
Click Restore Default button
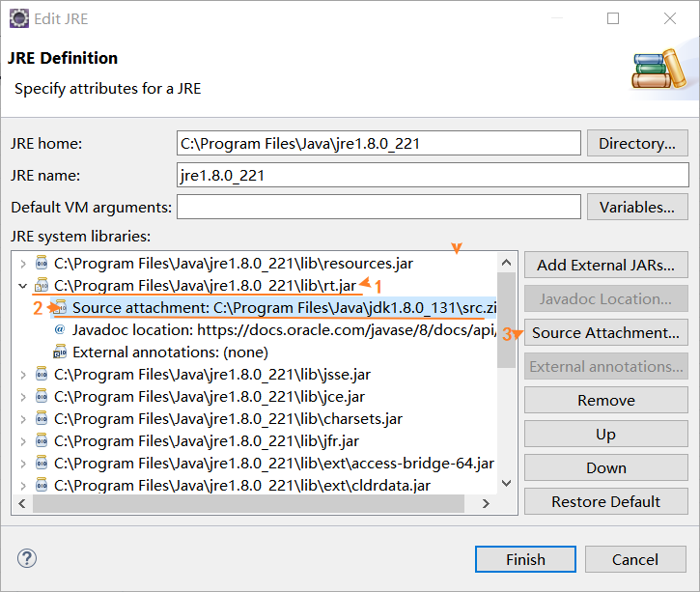click(x=605, y=501)
